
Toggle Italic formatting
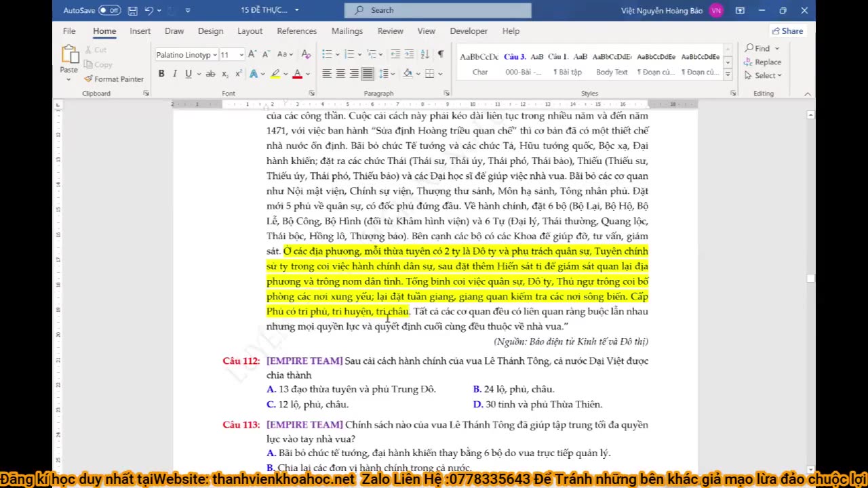(175, 74)
